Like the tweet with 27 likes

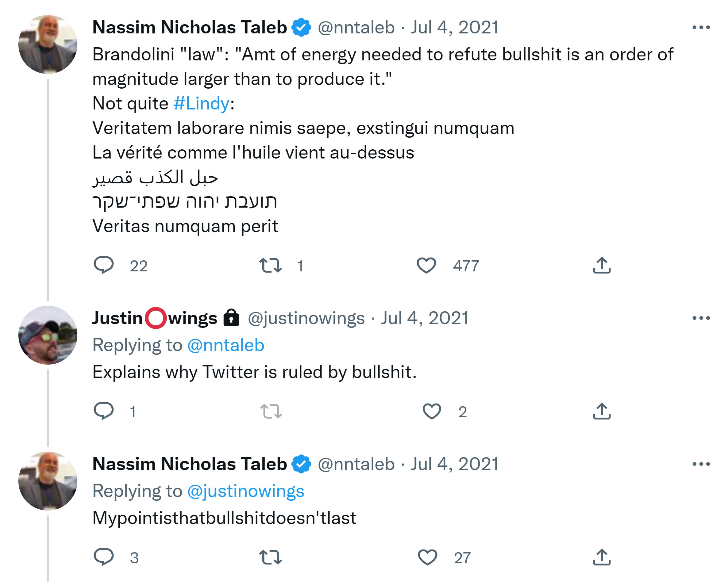point(428,557)
